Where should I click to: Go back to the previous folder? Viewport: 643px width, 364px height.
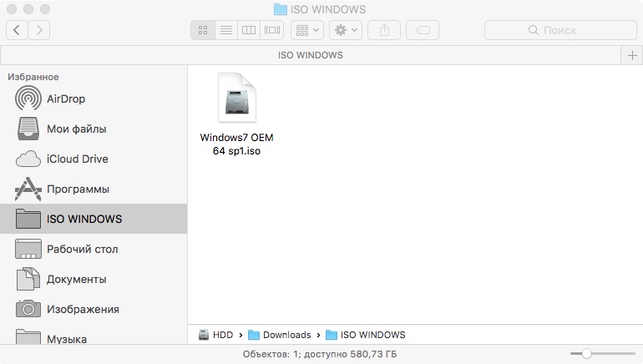[x=17, y=30]
